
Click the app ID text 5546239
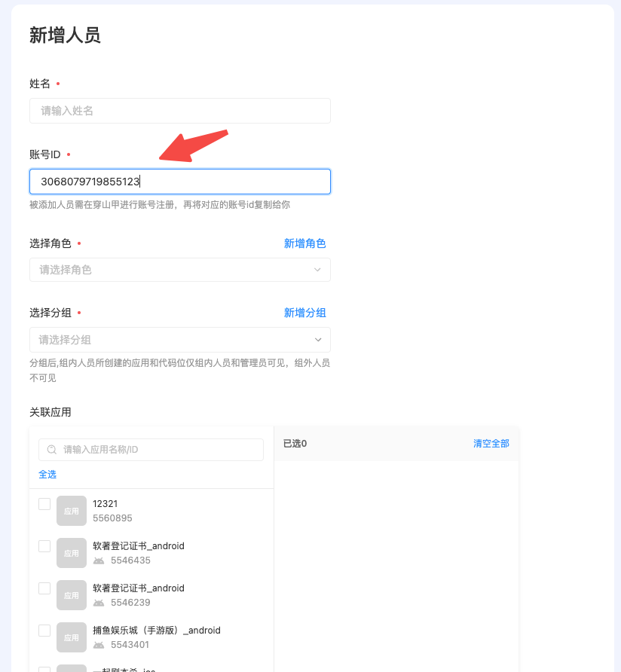pyautogui.click(x=131, y=603)
